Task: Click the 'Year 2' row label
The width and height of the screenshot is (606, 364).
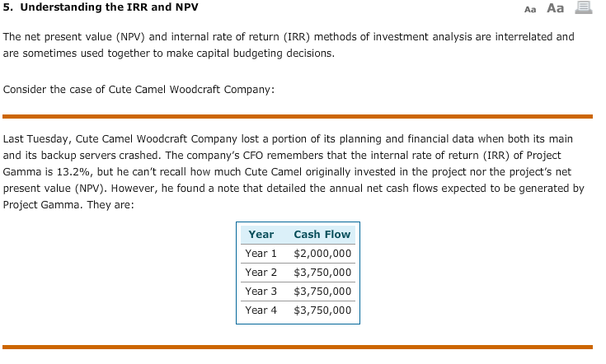Action: 261,272
